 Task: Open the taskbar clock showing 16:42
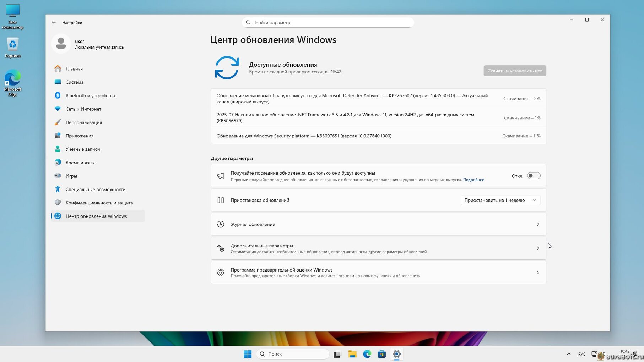[625, 351]
